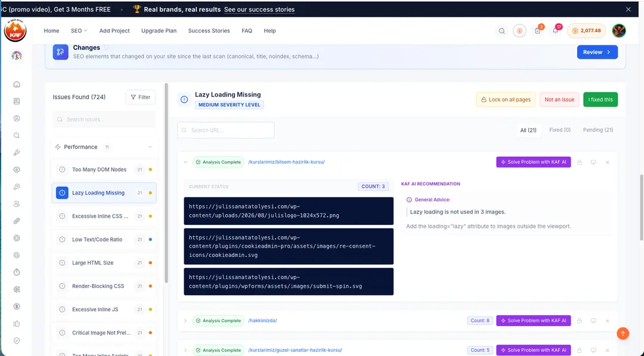Screen dimensions: 644x356
Task: Open the bilsem-hazirlik-kursu URL link
Action: [x=286, y=162]
